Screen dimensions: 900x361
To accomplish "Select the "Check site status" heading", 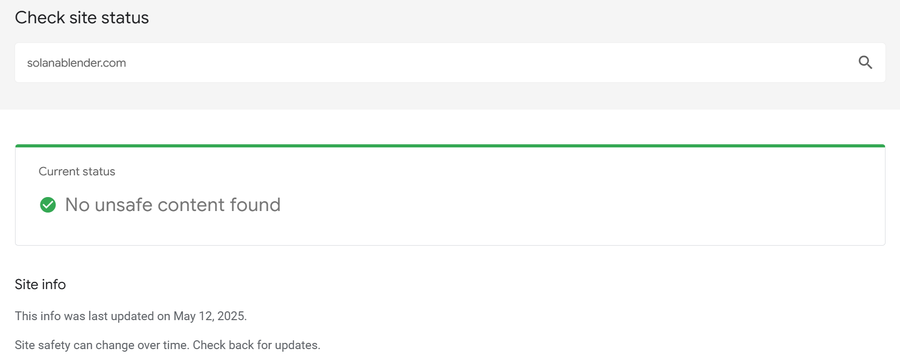I will pos(82,18).
